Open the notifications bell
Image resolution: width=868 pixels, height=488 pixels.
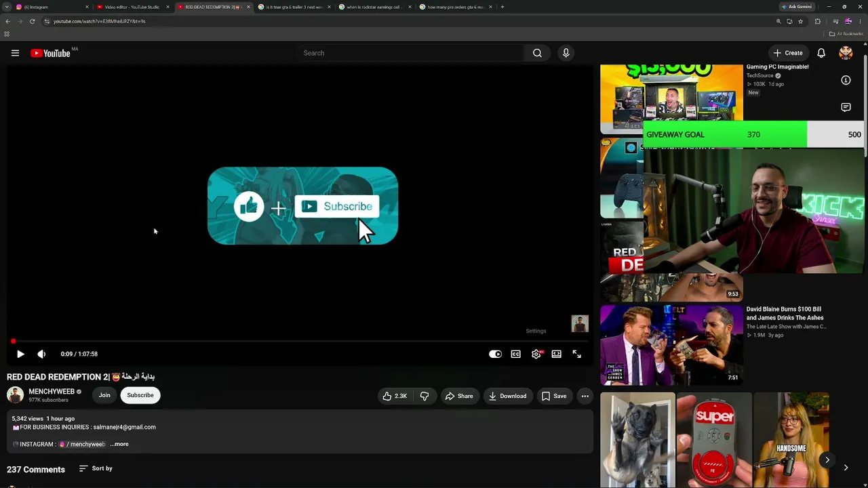[x=821, y=53]
